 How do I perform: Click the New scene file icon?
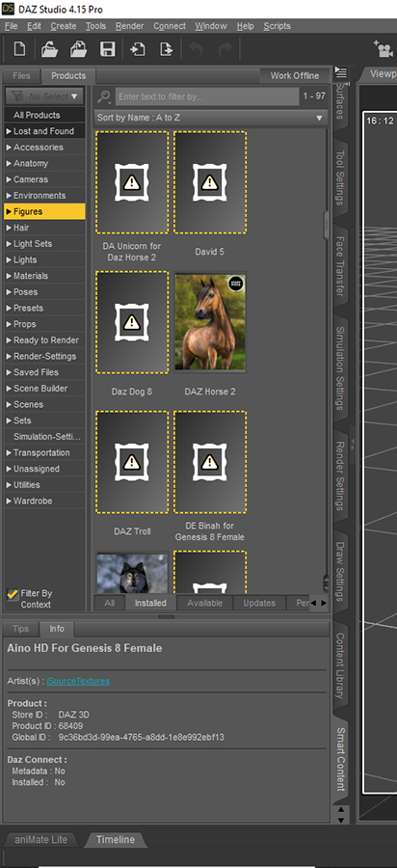19,49
